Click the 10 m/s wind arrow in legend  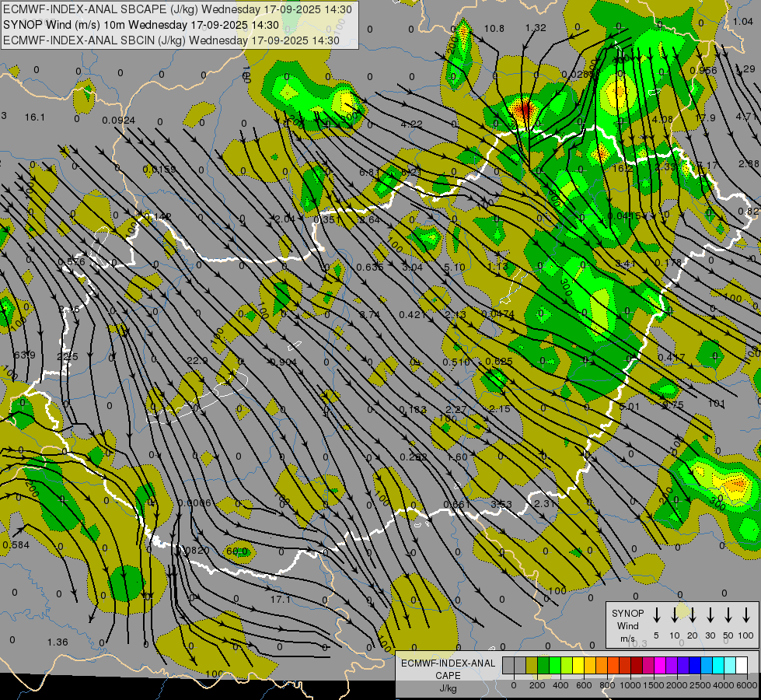tap(674, 615)
